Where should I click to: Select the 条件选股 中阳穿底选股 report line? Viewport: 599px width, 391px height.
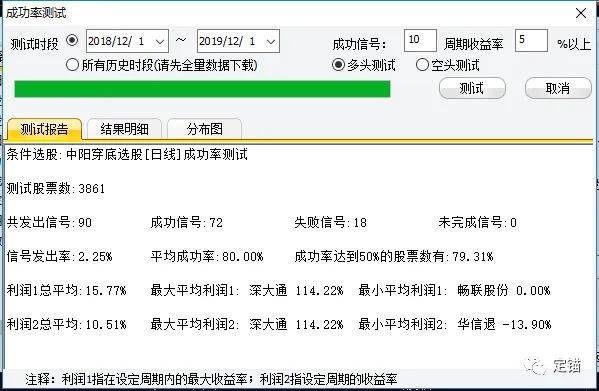(x=127, y=155)
